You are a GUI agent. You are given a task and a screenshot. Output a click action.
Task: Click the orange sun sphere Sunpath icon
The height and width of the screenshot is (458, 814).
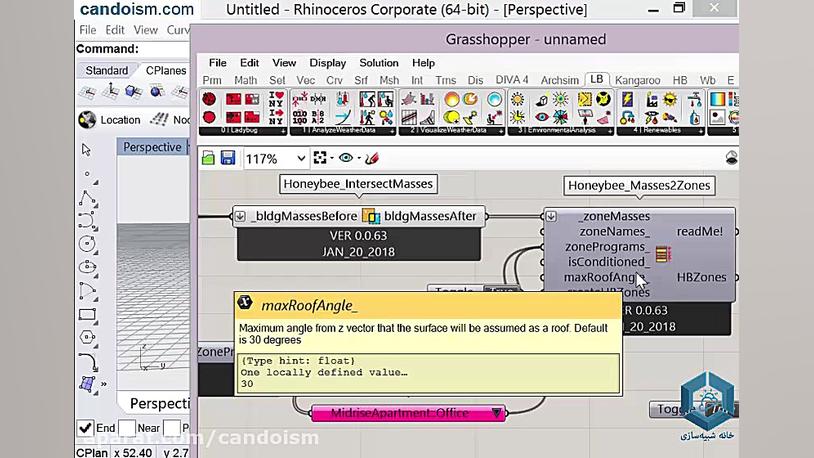coord(452,99)
